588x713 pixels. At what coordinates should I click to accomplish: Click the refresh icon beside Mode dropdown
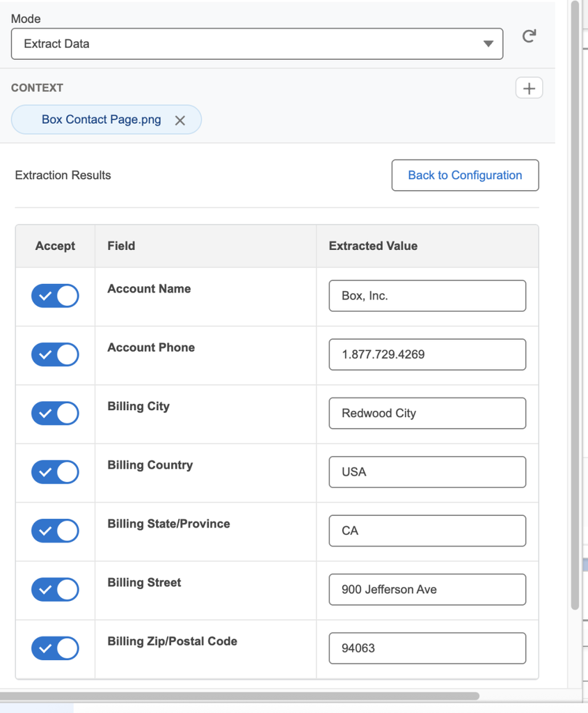(x=529, y=36)
